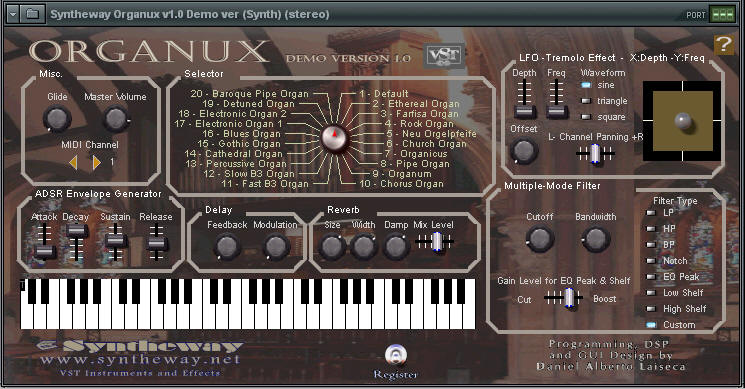Click the Syntheway logo
The image size is (745, 389).
pos(140,346)
